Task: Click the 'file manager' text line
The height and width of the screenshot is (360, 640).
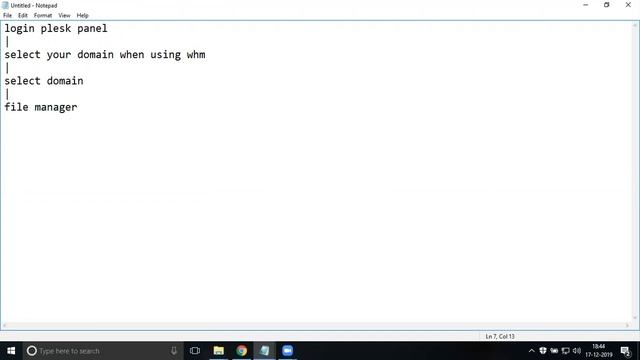Action: (x=41, y=107)
